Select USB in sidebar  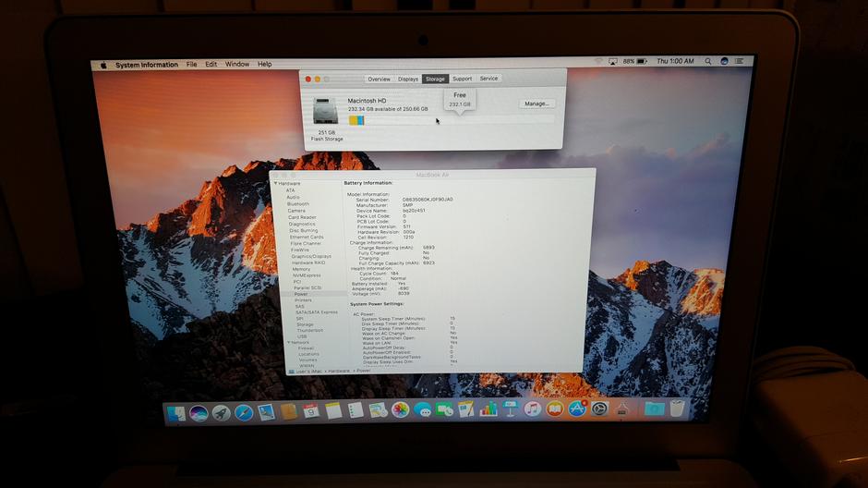(302, 336)
